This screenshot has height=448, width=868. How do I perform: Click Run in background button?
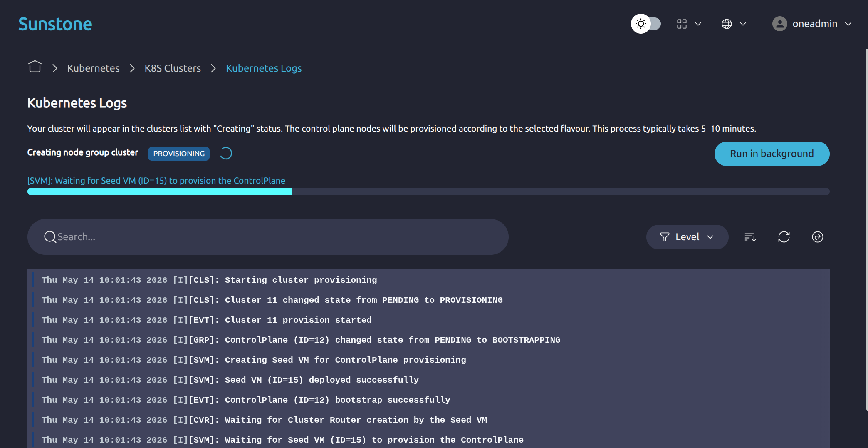pyautogui.click(x=772, y=154)
